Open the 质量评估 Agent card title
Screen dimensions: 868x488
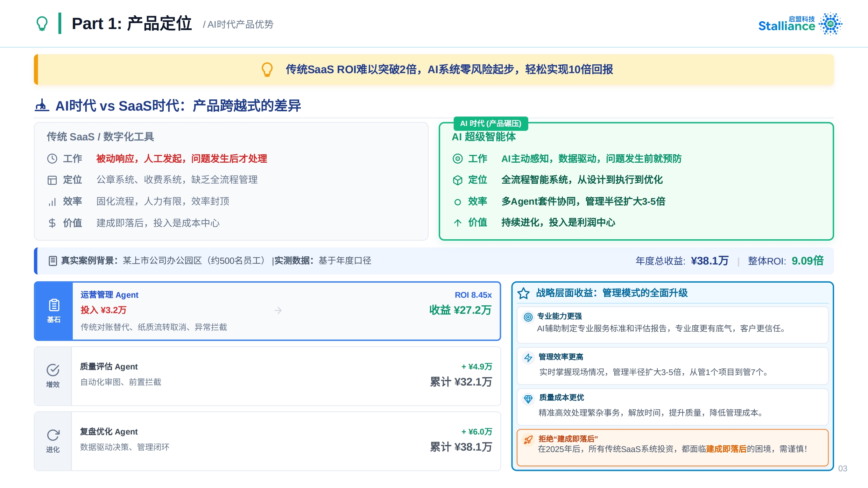coord(109,367)
